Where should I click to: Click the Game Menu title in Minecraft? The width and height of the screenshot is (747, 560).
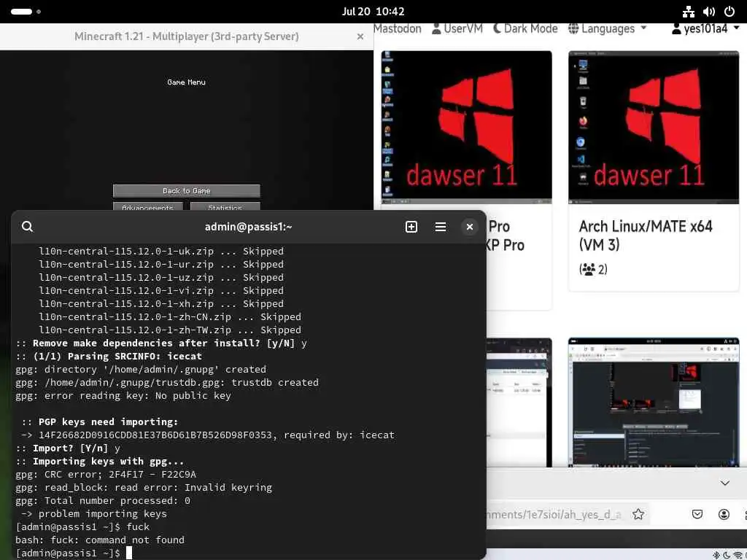186,82
